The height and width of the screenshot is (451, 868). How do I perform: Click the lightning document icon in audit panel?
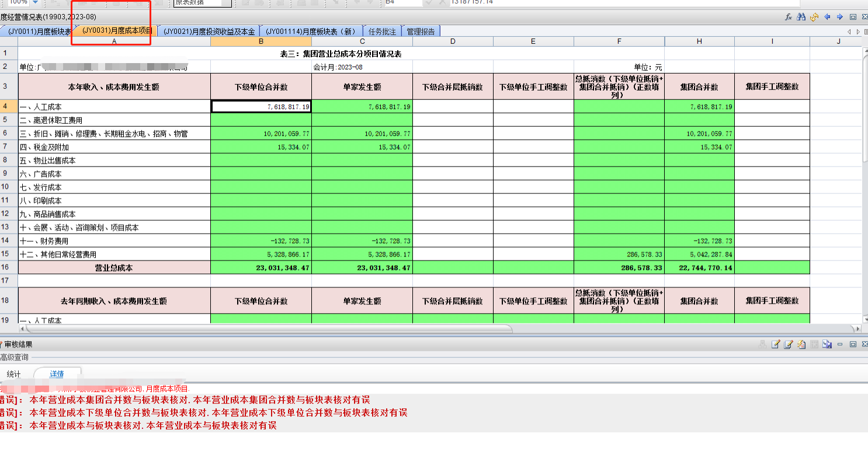pos(801,345)
